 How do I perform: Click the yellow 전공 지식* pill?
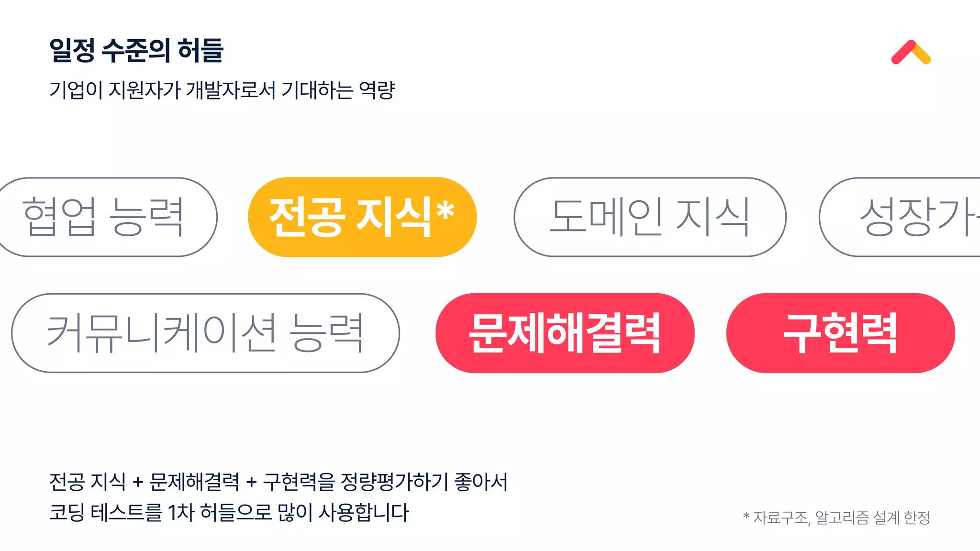pyautogui.click(x=362, y=217)
